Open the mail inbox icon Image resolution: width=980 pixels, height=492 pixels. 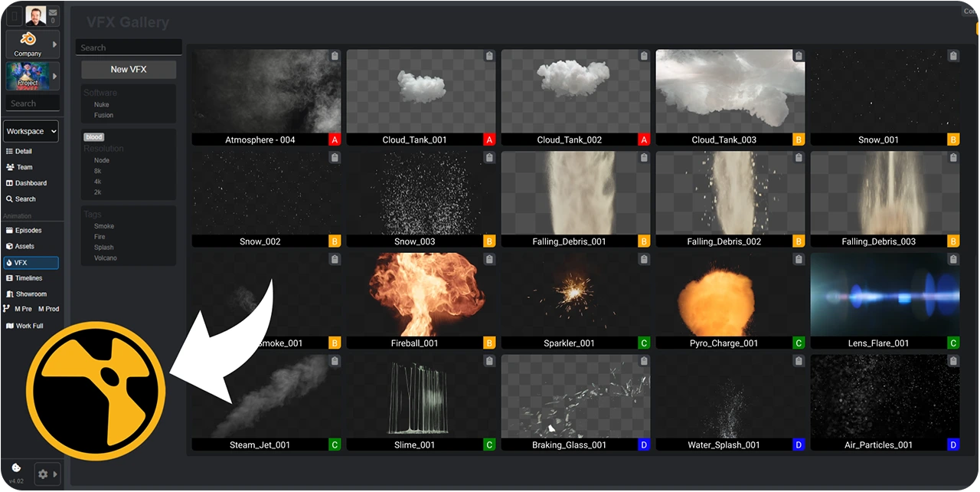point(53,13)
